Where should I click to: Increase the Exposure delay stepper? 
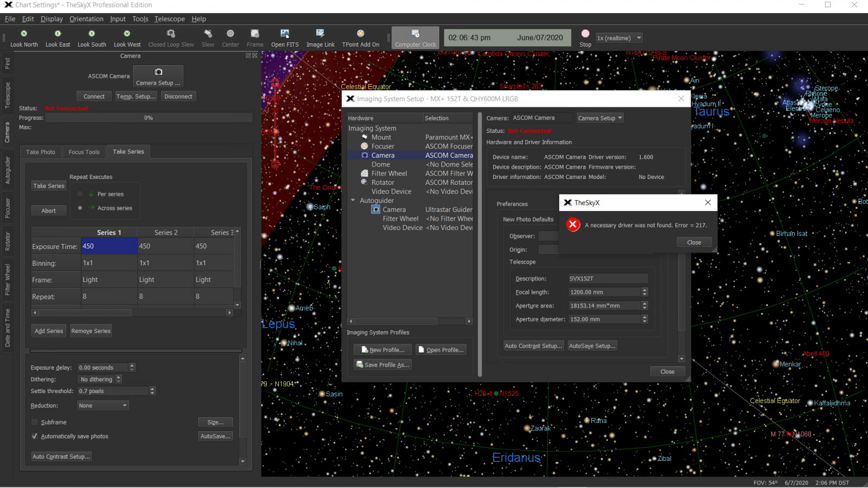point(132,365)
